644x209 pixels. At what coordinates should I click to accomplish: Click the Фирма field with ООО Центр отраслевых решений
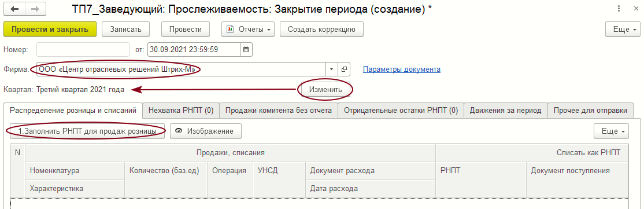181,69
